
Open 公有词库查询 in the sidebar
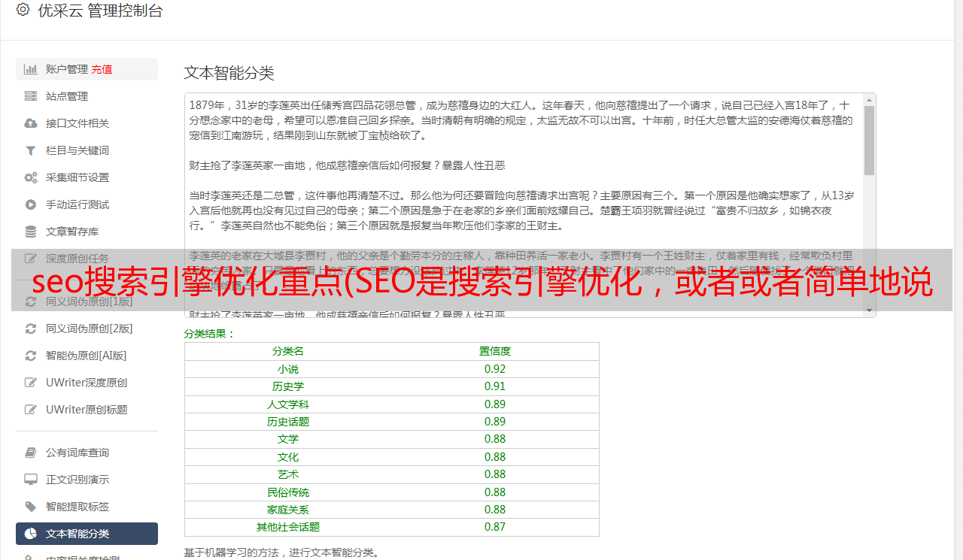(x=77, y=453)
